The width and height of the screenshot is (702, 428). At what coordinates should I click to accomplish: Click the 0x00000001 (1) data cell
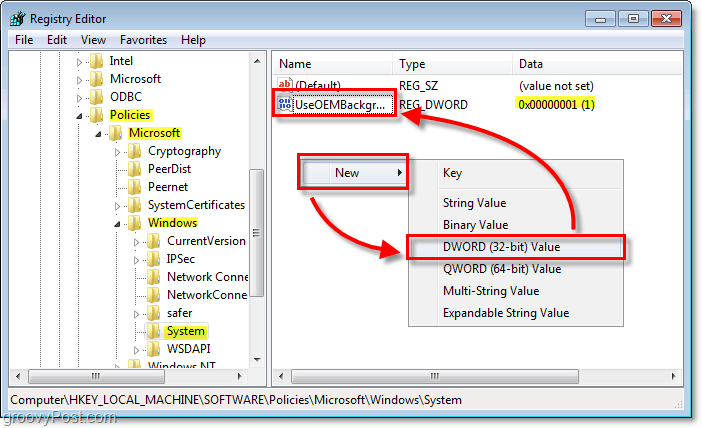tap(556, 105)
